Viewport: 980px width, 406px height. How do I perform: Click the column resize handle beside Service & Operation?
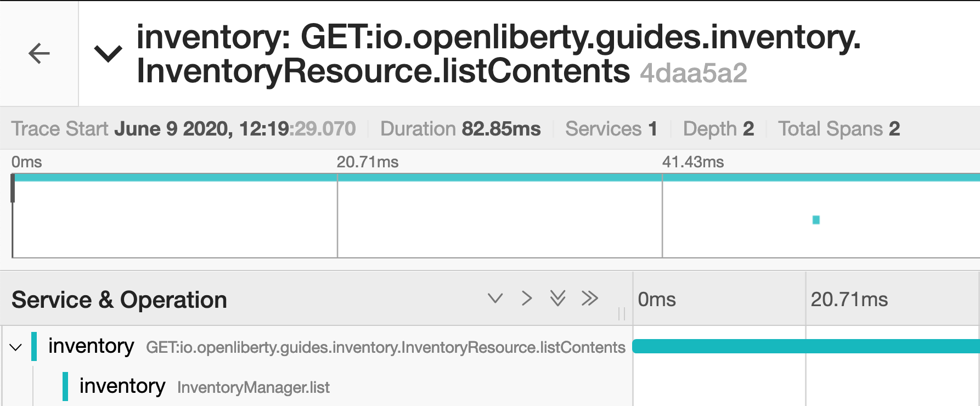(x=622, y=313)
